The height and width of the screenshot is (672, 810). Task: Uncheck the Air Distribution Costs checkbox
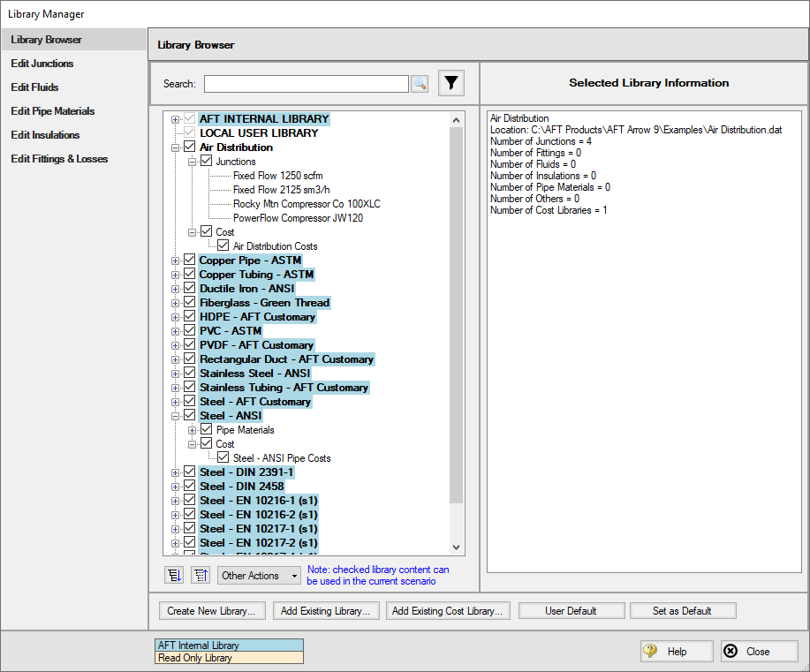tap(223, 246)
